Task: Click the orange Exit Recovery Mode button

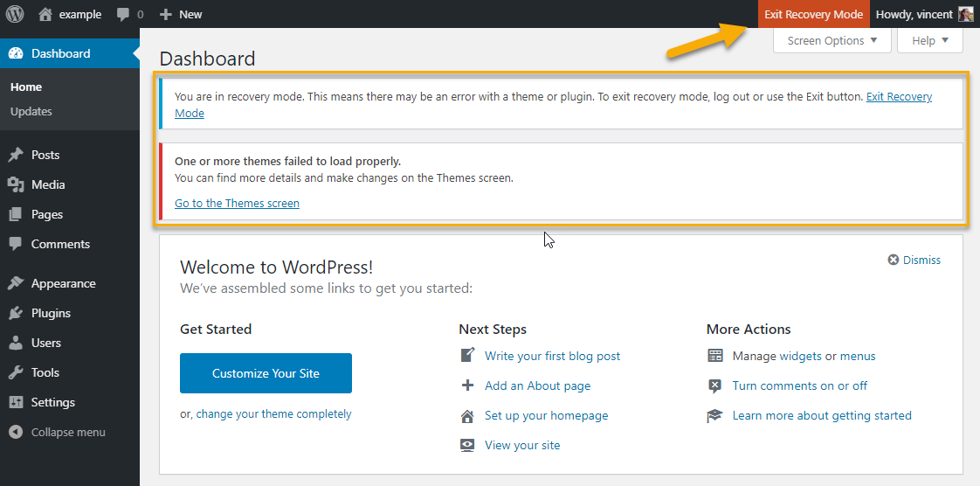Action: (814, 14)
